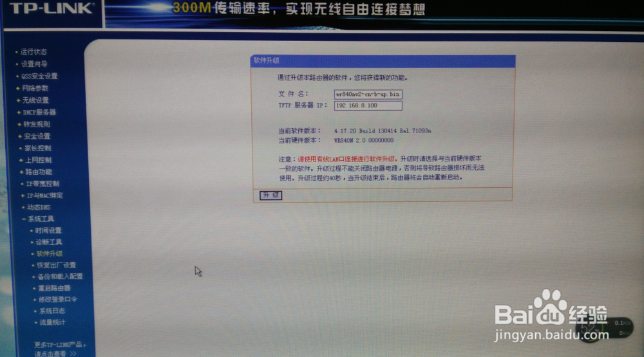Click the network speed floating widget

pos(605,329)
